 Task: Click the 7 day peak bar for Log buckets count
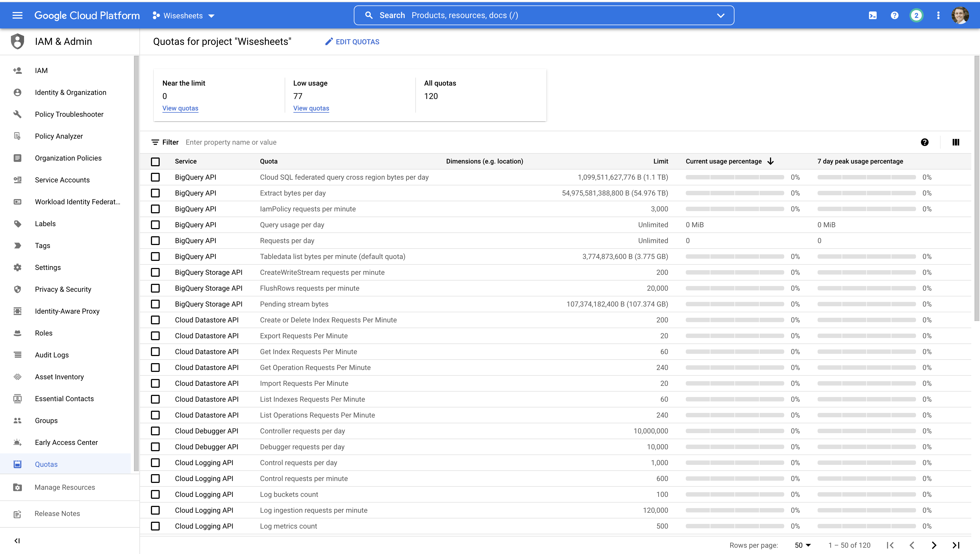click(866, 495)
